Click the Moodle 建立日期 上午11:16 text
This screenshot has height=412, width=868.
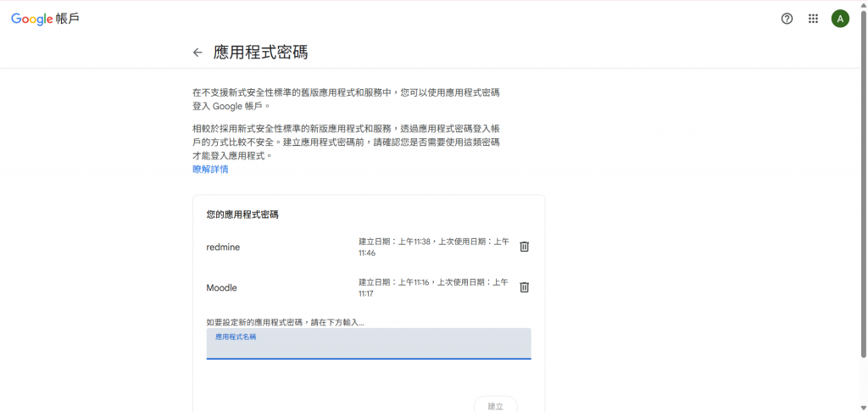(433, 288)
